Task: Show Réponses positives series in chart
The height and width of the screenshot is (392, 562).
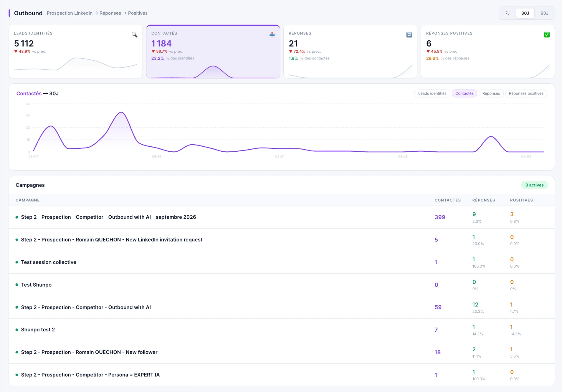Action: (x=526, y=93)
